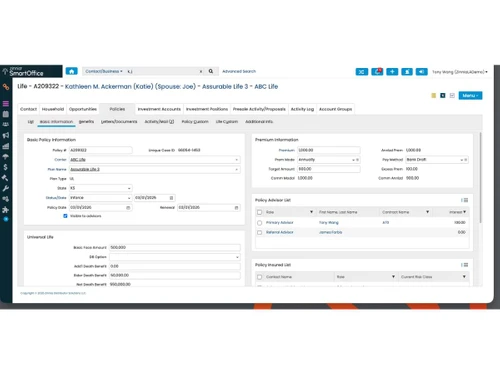This screenshot has height=375, width=500.
Task: Open the purple hamburger menu in sidebar
Action: coord(6,103)
